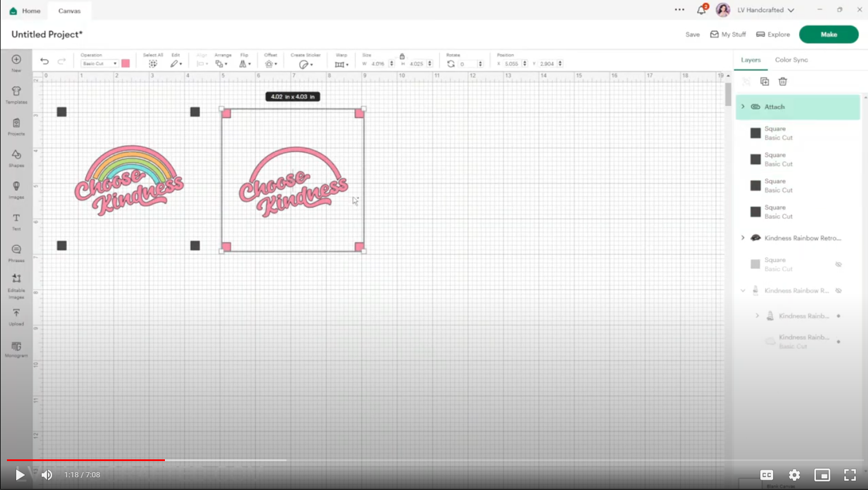Click the Rotate value field

(x=468, y=64)
